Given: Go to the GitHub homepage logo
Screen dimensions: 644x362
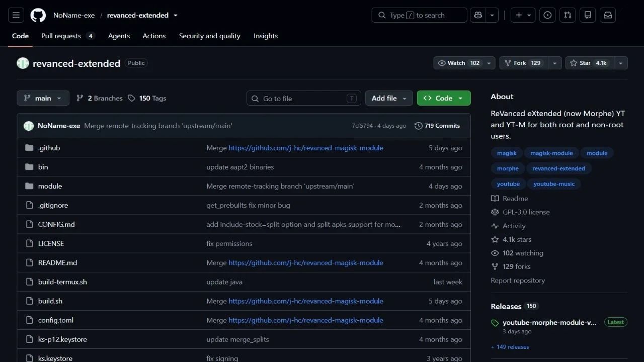Looking at the screenshot, I should (38, 15).
